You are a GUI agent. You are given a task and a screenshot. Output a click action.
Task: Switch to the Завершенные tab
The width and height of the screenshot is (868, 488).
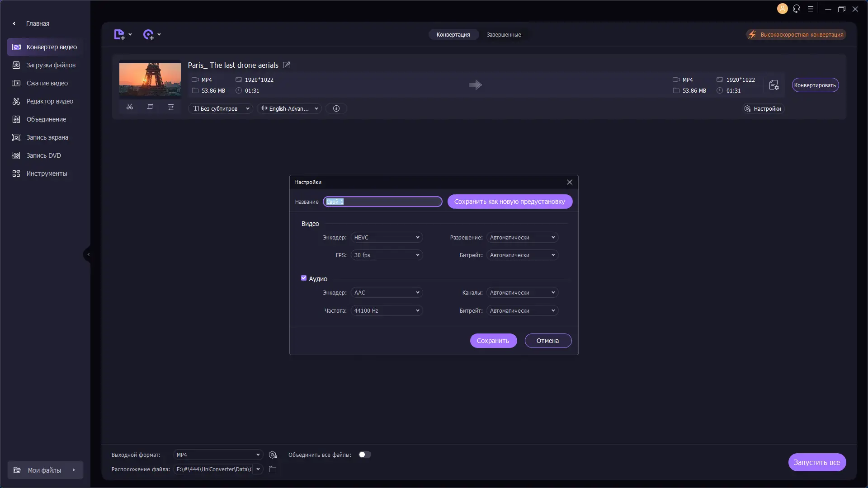pos(504,35)
